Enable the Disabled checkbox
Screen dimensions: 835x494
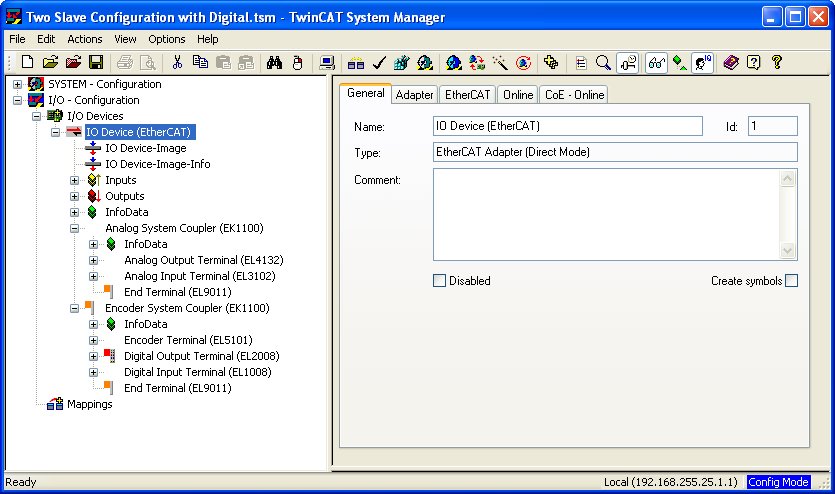point(439,281)
